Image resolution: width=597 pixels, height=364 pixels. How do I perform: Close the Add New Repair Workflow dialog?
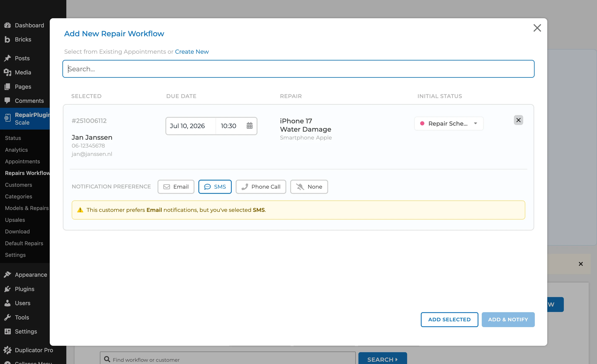[x=537, y=28]
